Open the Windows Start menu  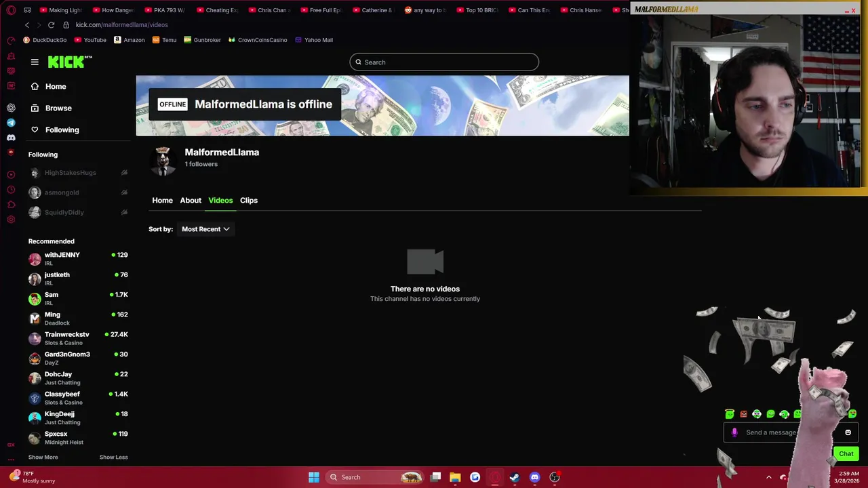coord(313,477)
